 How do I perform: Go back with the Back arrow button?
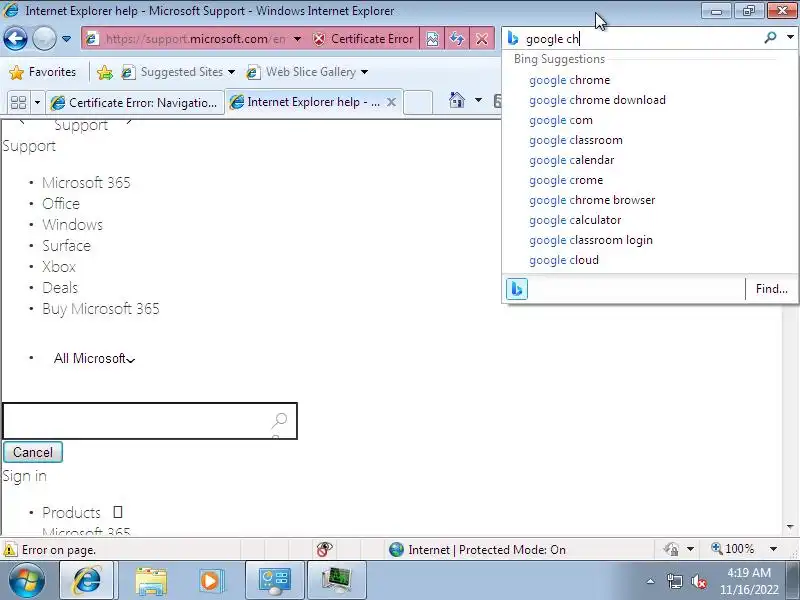[15, 39]
